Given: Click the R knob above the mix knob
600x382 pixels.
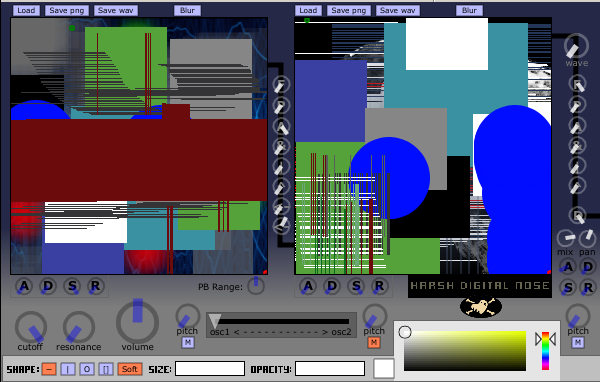Looking at the screenshot, I should point(577,216).
